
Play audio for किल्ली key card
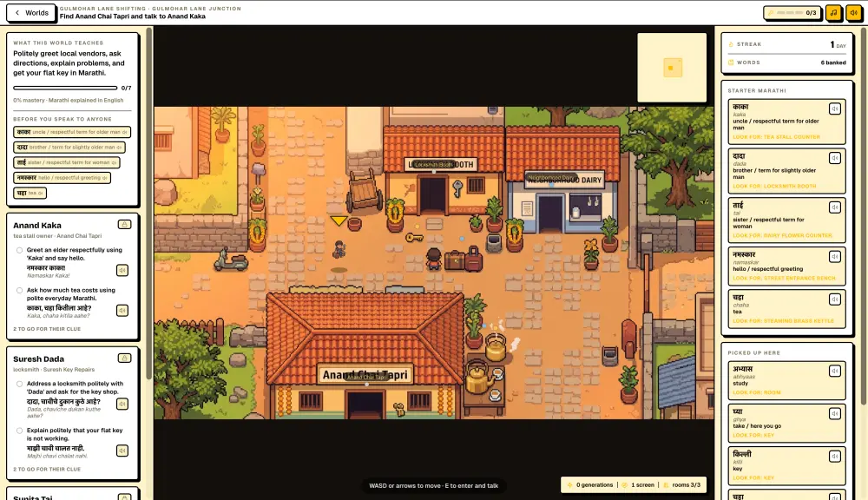click(x=835, y=457)
